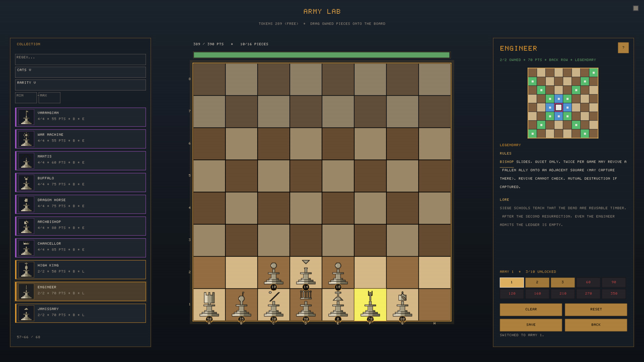
Task: Choose High King from the collection list
Action: pyautogui.click(x=80, y=269)
